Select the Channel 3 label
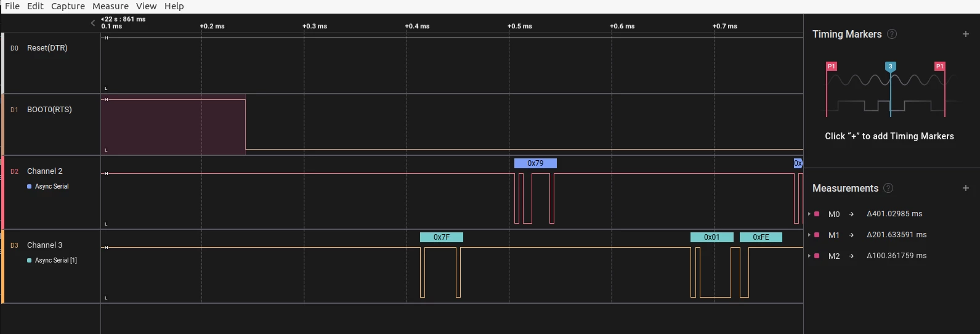The width and height of the screenshot is (980, 334). (45, 245)
